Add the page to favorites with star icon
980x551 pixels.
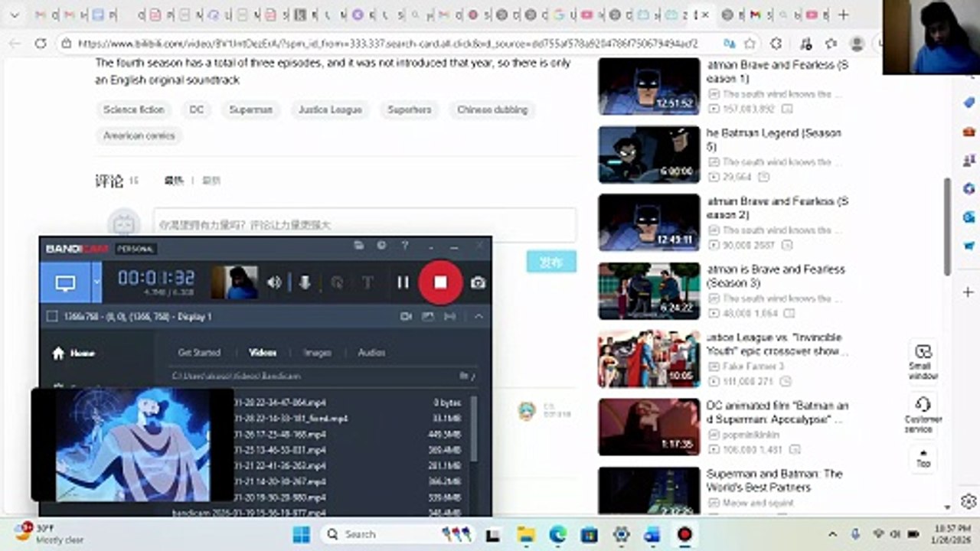pyautogui.click(x=750, y=44)
